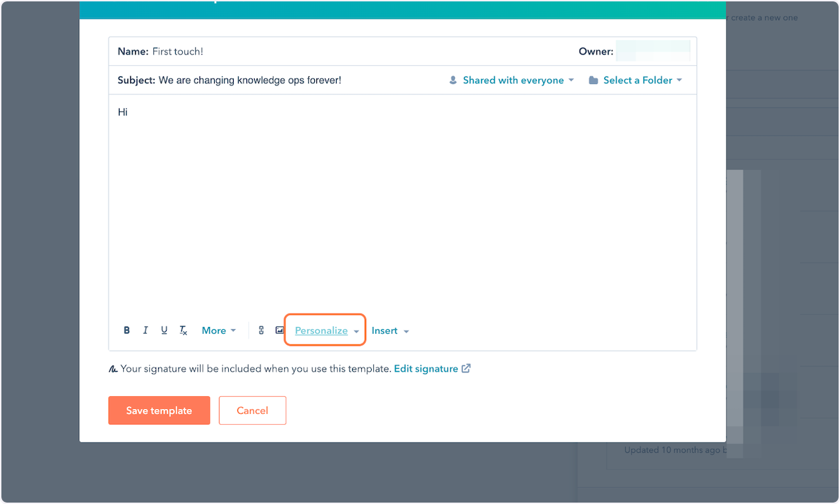Click the folder icon beside Select a Folder
The height and width of the screenshot is (504, 840).
point(594,80)
